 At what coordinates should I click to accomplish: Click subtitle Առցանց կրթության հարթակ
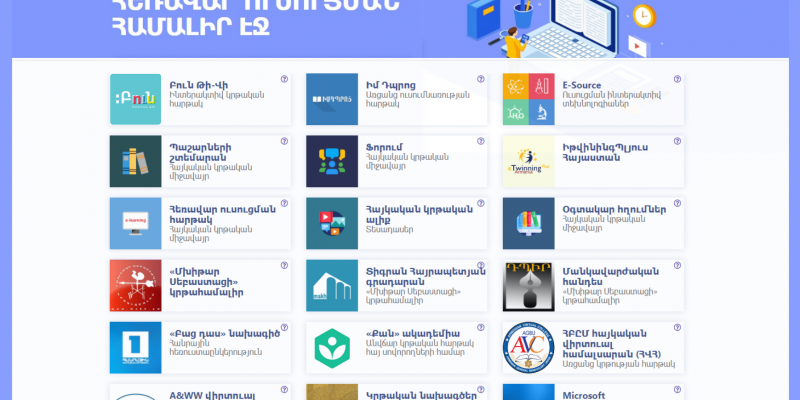click(619, 364)
